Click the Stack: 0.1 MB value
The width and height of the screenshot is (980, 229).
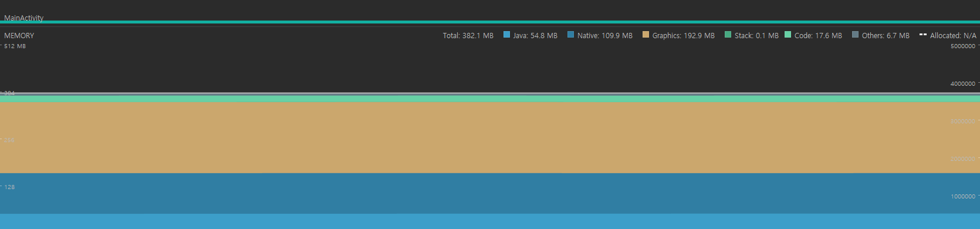tap(756, 36)
